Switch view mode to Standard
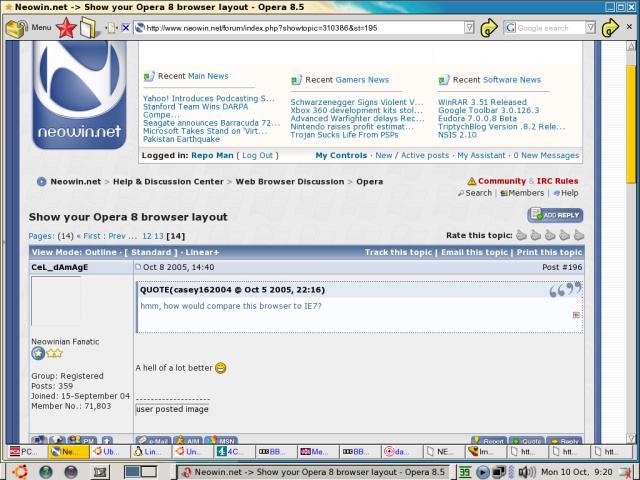 [151, 252]
